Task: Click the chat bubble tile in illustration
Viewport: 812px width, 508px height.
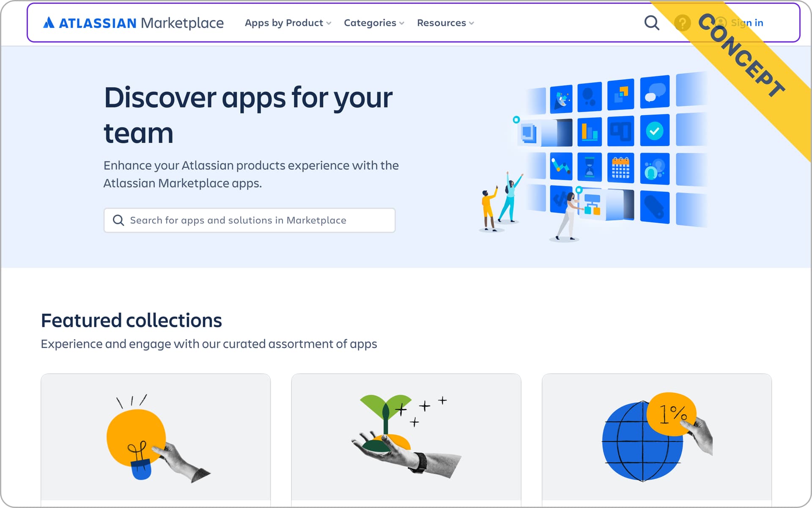Action: [x=654, y=92]
